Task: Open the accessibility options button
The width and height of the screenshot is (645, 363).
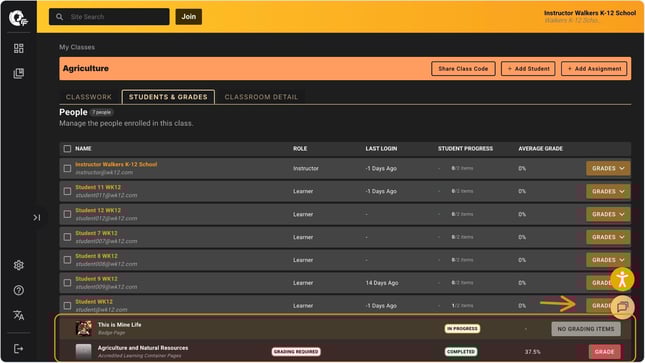Action: 622,280
